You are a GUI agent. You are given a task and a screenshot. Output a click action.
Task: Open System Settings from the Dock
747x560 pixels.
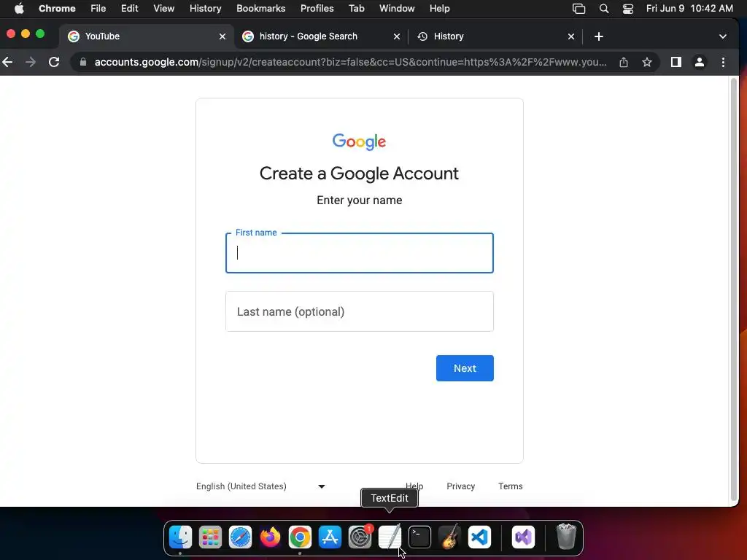coord(360,537)
